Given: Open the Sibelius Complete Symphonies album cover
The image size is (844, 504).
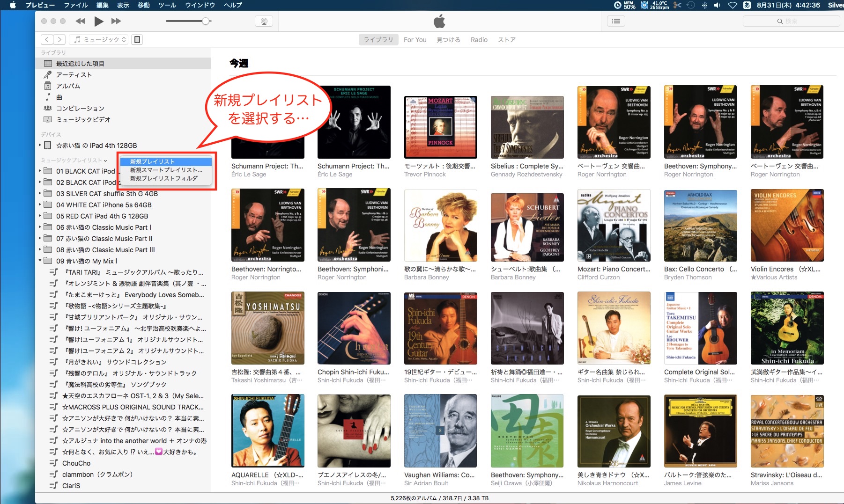Looking at the screenshot, I should (x=527, y=127).
